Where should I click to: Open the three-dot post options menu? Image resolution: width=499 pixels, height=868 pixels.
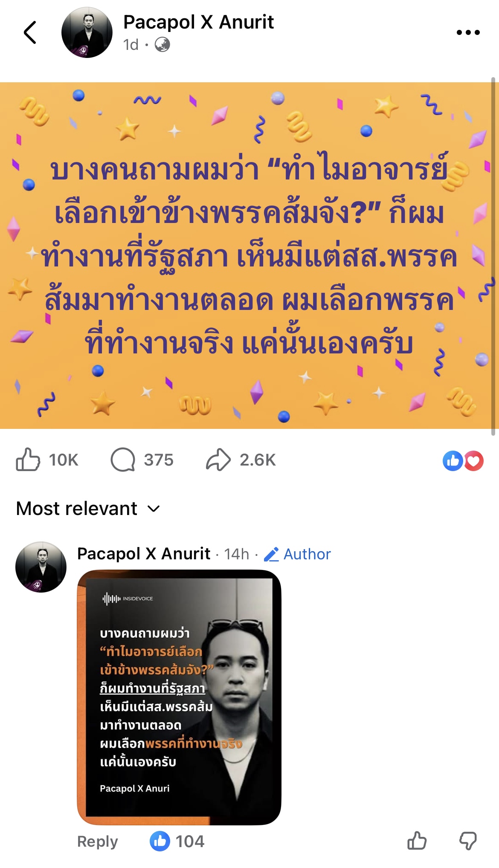[x=468, y=32]
